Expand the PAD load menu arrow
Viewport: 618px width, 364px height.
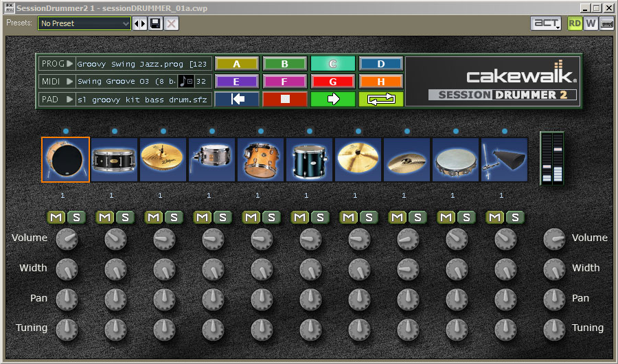pos(69,100)
